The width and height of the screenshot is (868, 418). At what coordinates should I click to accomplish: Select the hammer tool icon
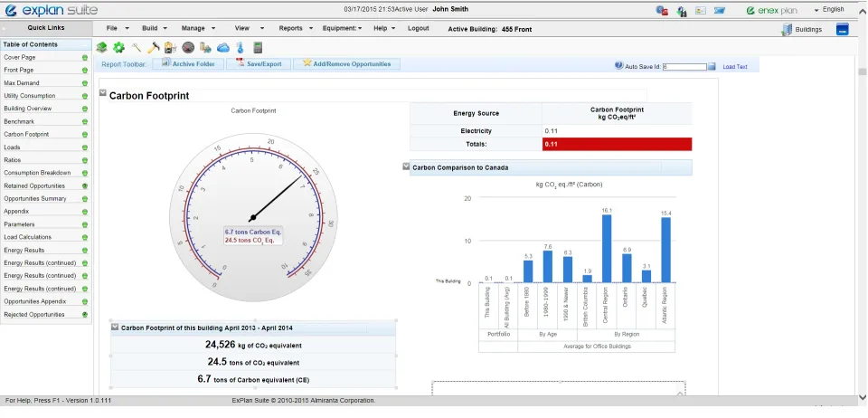pos(154,48)
